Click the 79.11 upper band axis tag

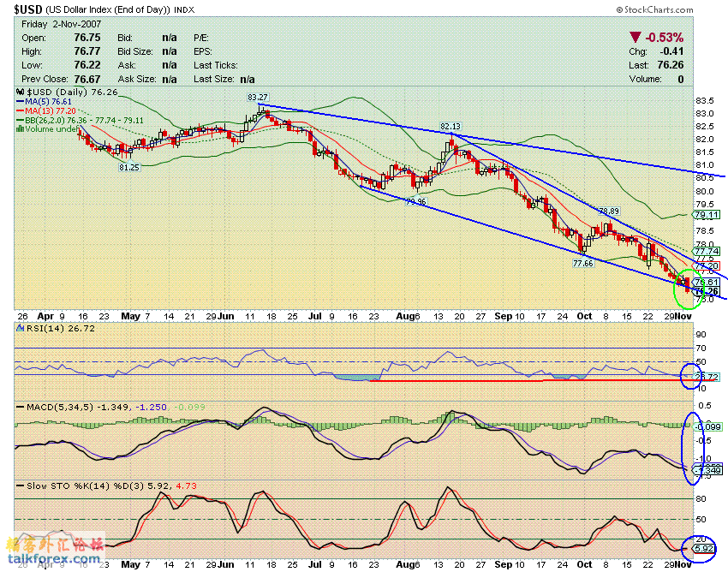pyautogui.click(x=707, y=214)
